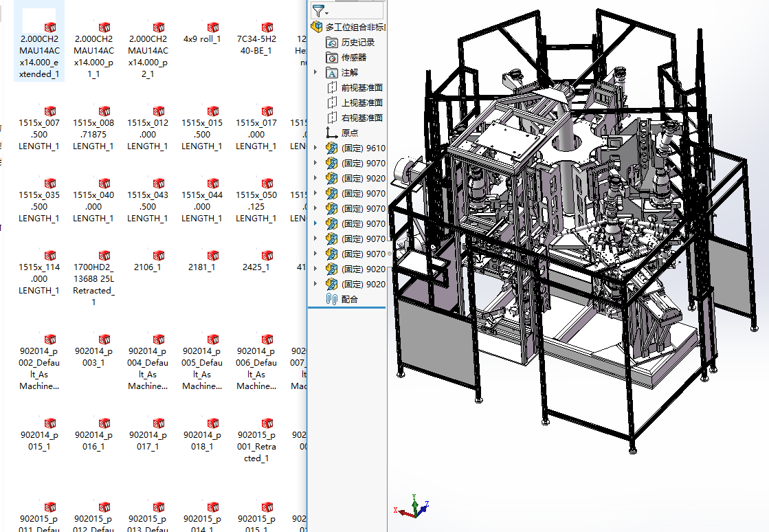The width and height of the screenshot is (769, 532).
Task: Select the 注解 annotations icon
Action: [x=332, y=73]
